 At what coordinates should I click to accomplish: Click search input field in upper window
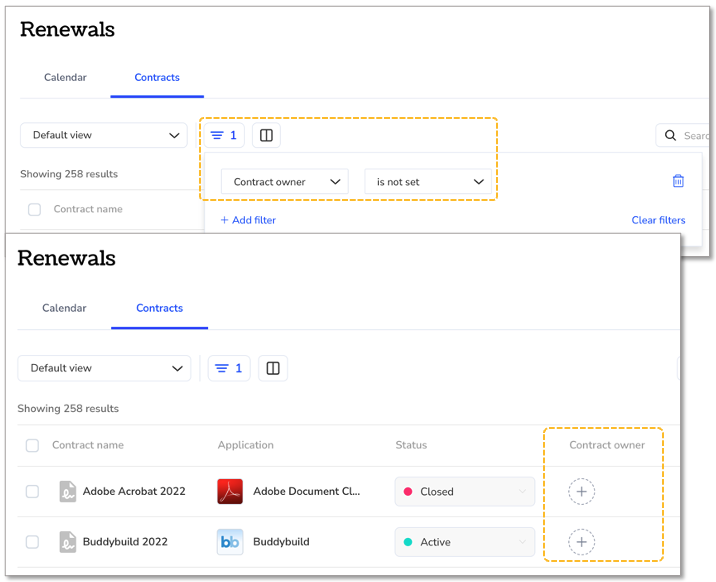pyautogui.click(x=683, y=136)
